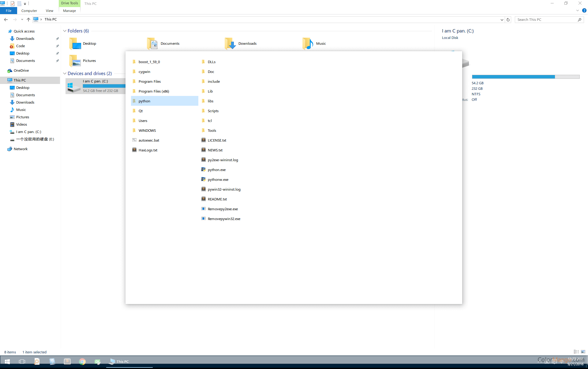
Task: Collapse the Folders (6) group
Action: tap(65, 31)
